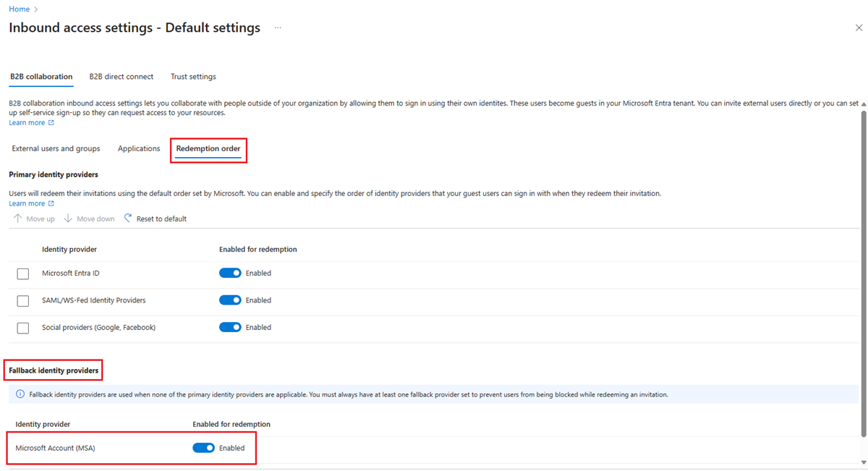Image resolution: width=868 pixels, height=471 pixels.
Task: Open the ellipsis more options menu
Action: pos(278,27)
